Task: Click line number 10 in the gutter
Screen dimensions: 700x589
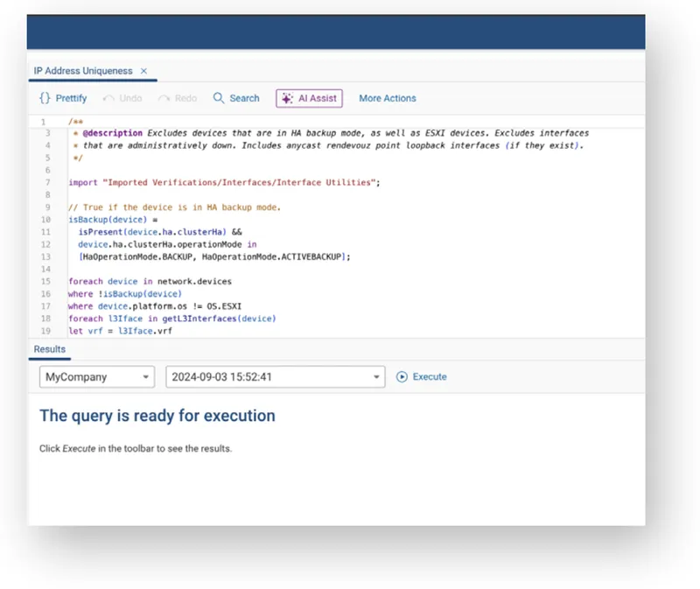Action: point(45,220)
